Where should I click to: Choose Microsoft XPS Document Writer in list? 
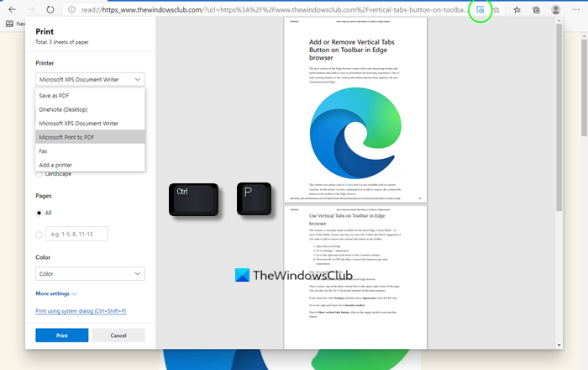coord(90,124)
